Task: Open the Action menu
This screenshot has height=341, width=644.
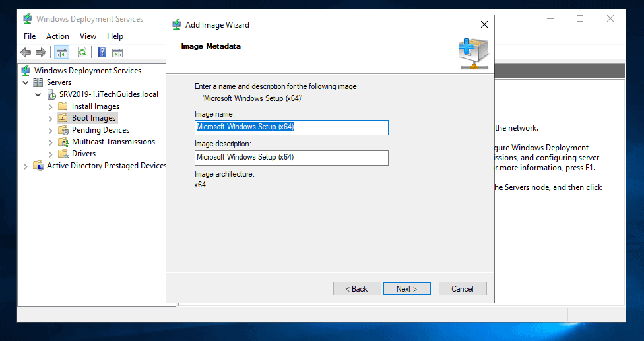Action: (x=57, y=36)
